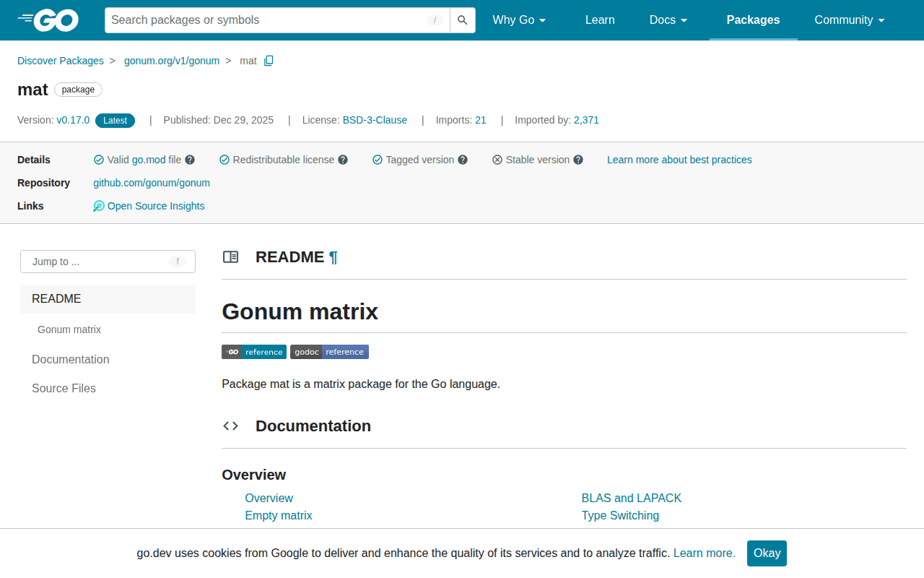Click the Published: Dec 29, 2025 text
Viewport: 924px width, 578px height.
tap(219, 120)
